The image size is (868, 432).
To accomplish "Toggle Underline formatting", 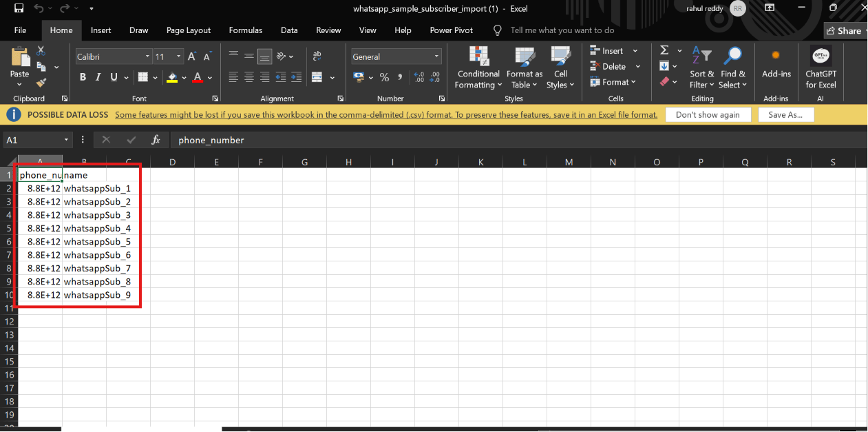I will click(114, 77).
